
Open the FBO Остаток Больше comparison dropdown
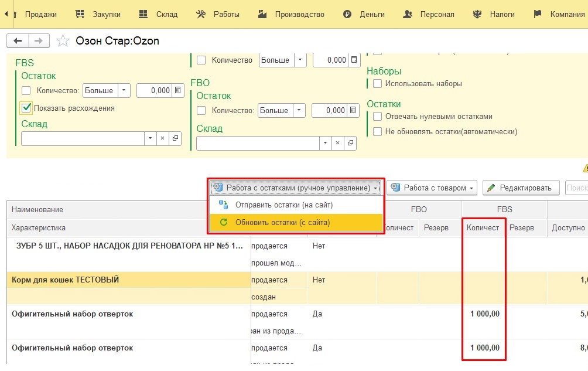(x=299, y=110)
